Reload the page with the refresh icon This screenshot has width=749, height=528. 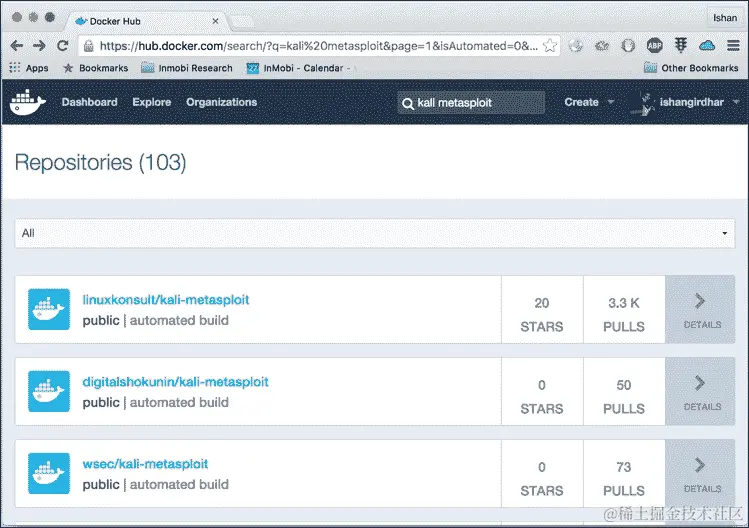[63, 45]
